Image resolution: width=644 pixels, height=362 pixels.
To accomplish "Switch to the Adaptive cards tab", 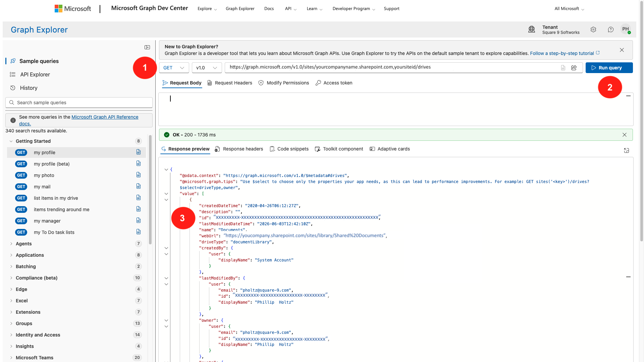I will tap(390, 149).
